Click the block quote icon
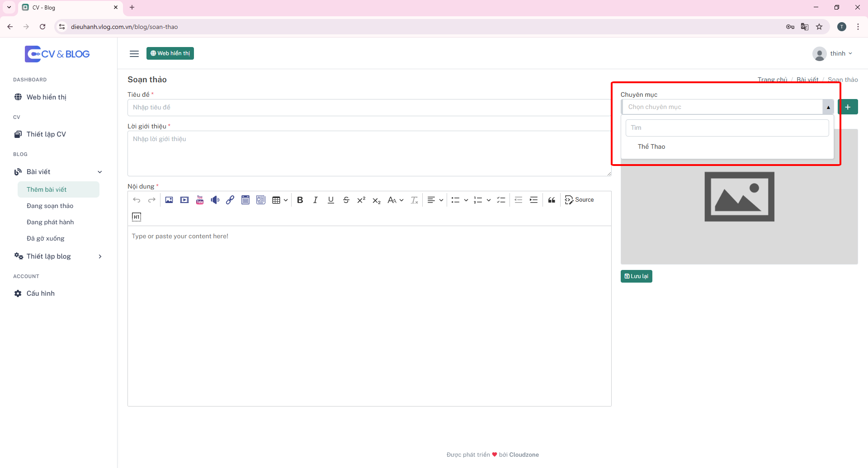The height and width of the screenshot is (468, 868). click(x=552, y=200)
